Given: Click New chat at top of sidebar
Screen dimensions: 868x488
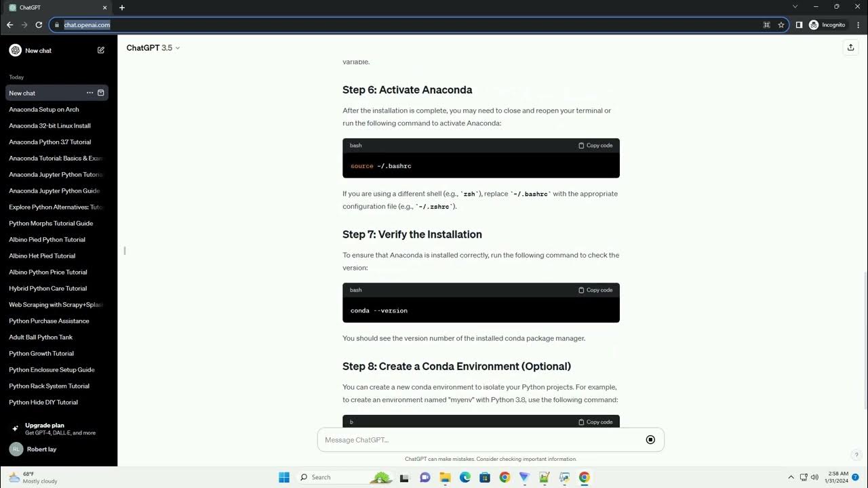Looking at the screenshot, I should 58,50.
